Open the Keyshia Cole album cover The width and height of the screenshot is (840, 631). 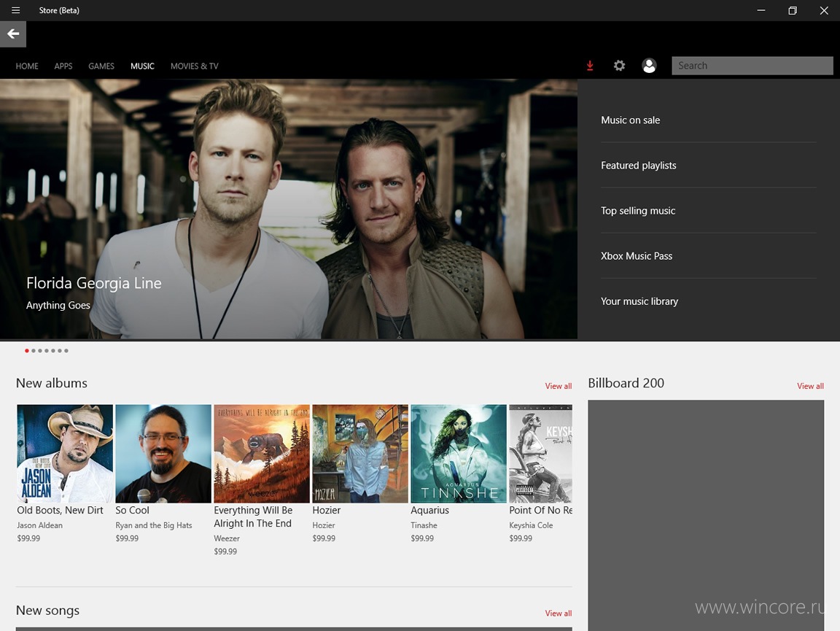tap(540, 454)
